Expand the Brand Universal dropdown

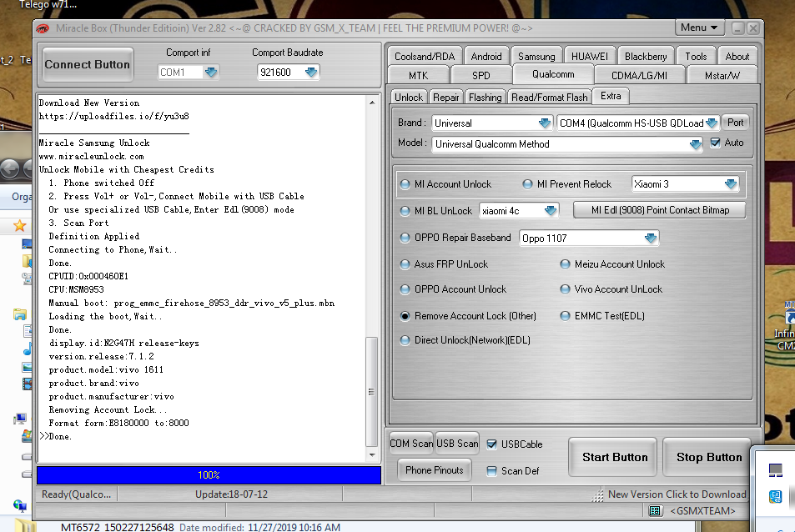pos(545,123)
